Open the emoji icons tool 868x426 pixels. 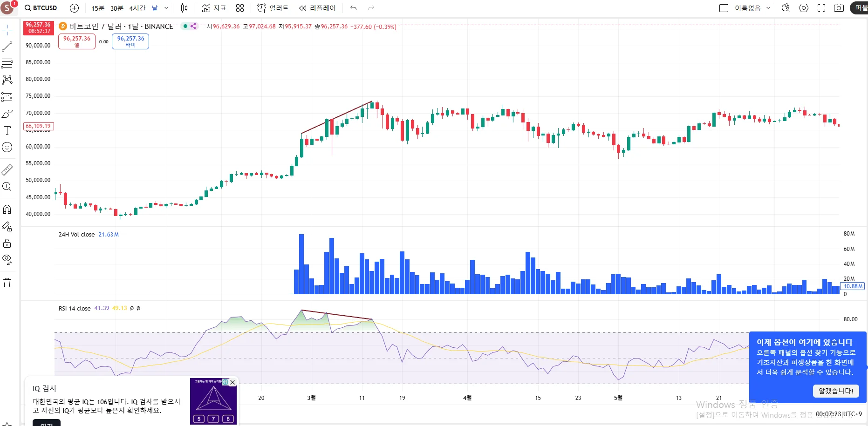(x=7, y=147)
